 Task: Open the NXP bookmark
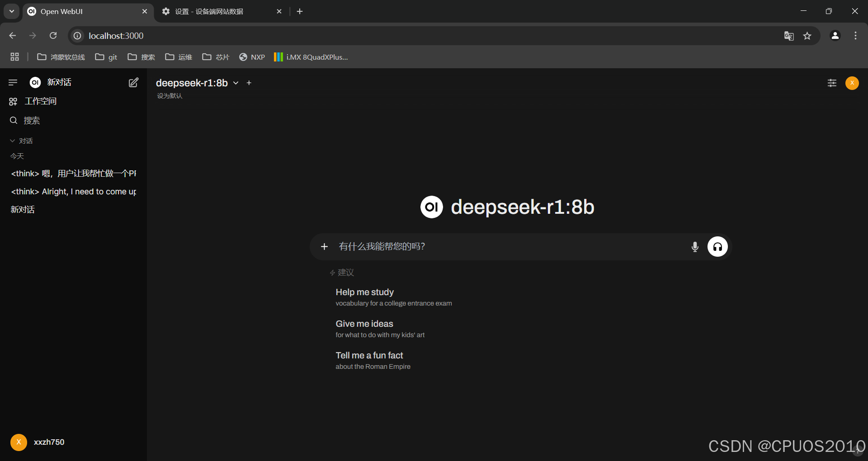(252, 57)
